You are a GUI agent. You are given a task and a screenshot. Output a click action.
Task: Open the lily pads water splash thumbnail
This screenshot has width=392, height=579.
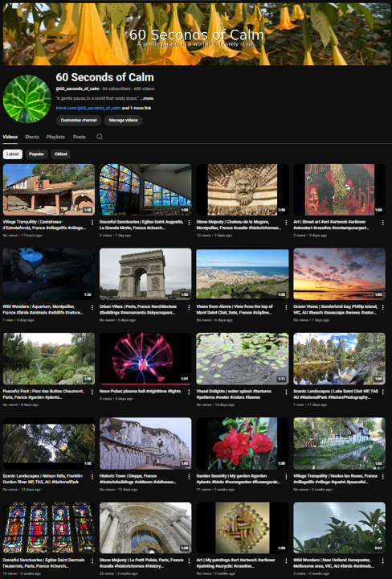[x=243, y=359]
